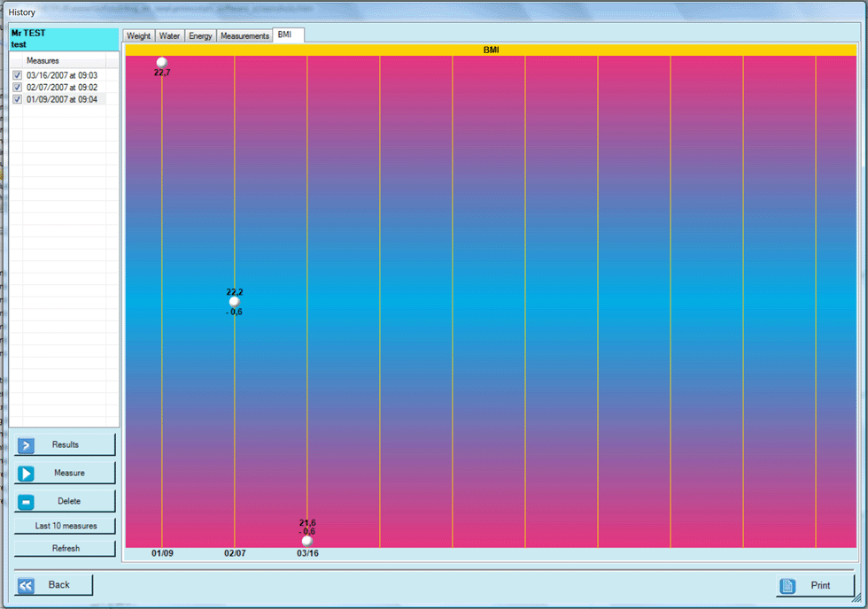Screen dimensions: 868x609
Task: Select the Measurements tab
Action: tap(244, 36)
